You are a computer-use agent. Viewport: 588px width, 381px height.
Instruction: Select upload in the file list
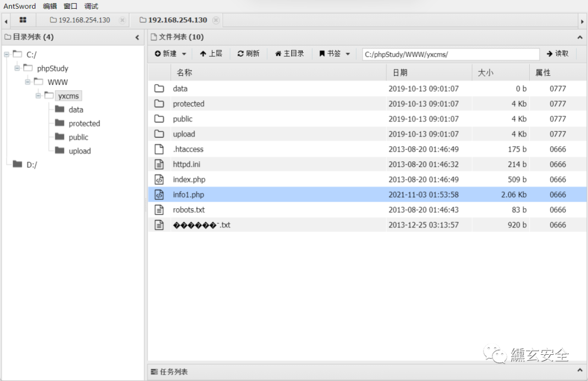click(x=184, y=134)
